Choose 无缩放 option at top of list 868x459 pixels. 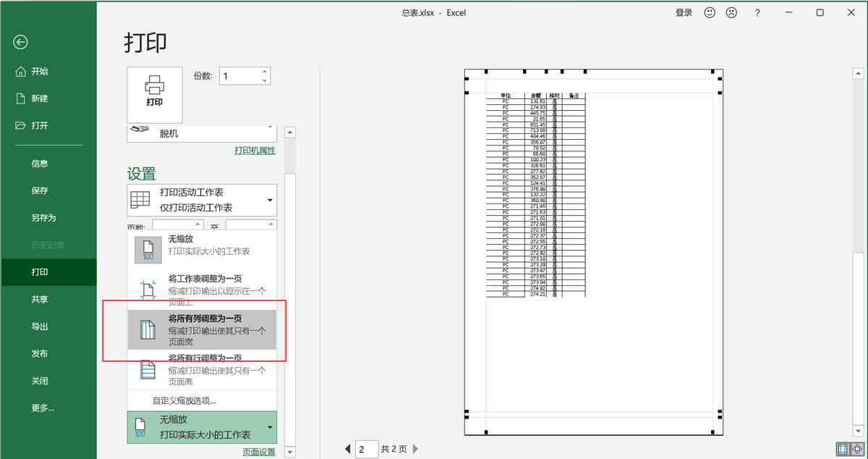[202, 245]
